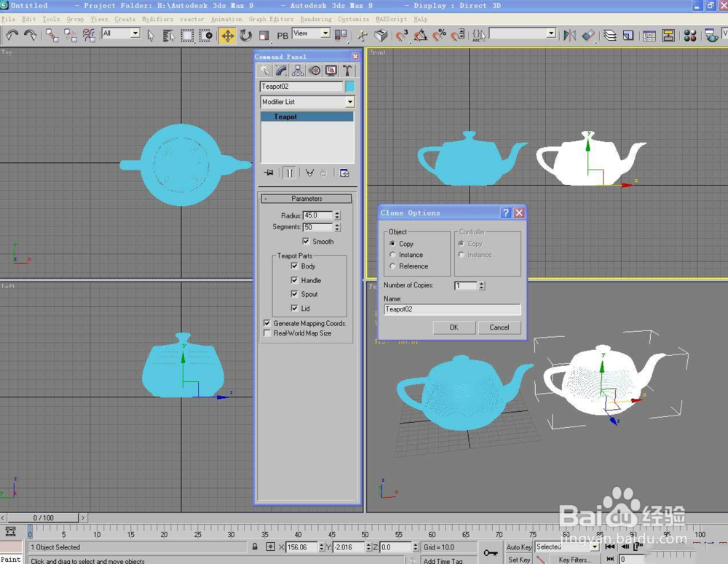Open the Material Editor spheres icon

coord(690,35)
